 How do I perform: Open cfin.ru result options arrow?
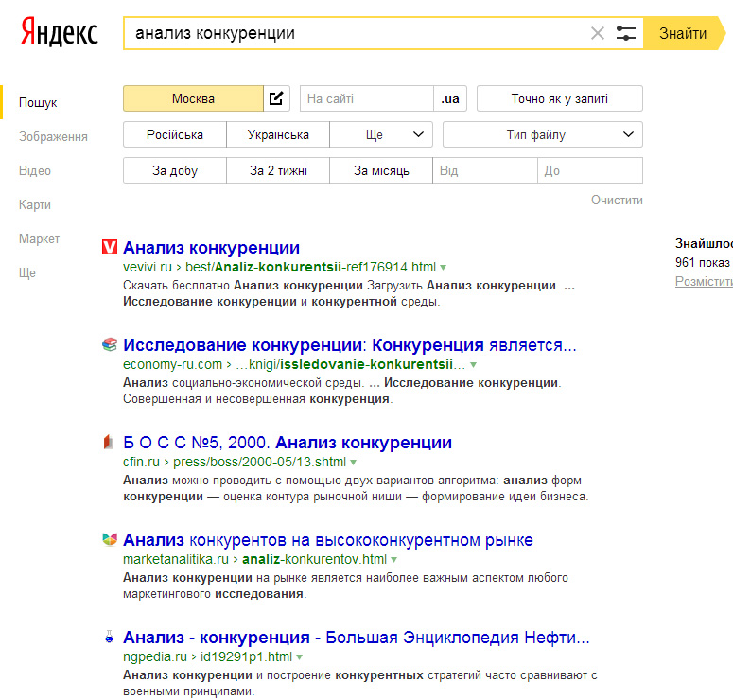click(354, 463)
